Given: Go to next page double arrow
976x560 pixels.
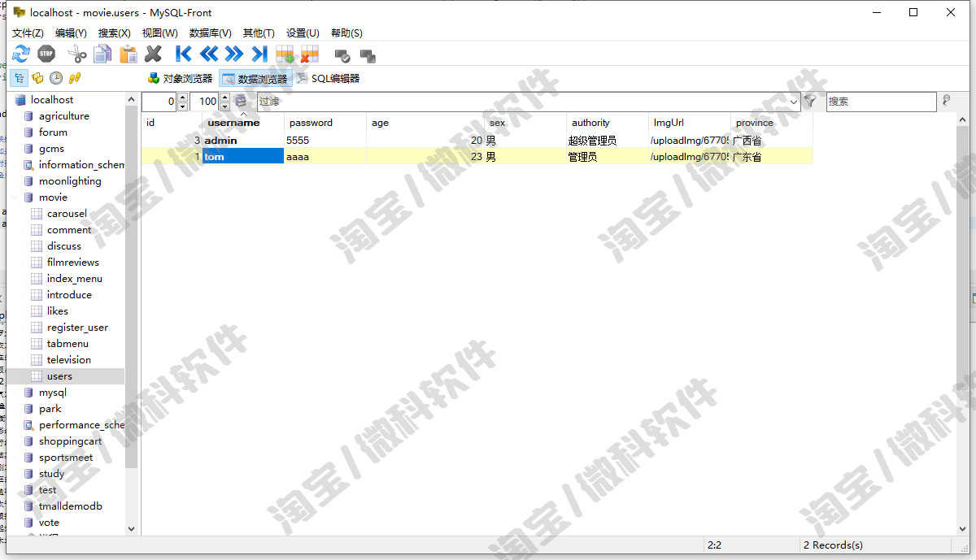Looking at the screenshot, I should (x=234, y=54).
